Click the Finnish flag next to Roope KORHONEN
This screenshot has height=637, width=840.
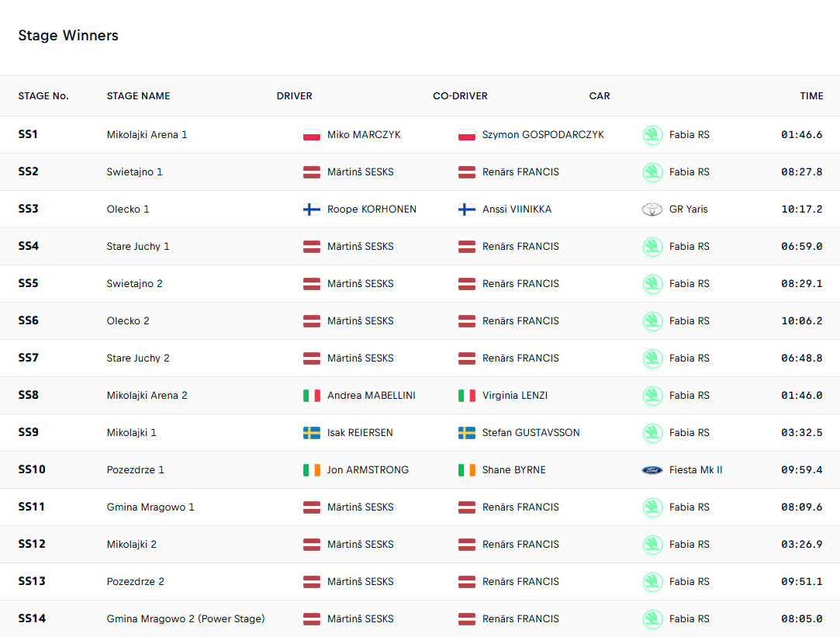coord(311,209)
